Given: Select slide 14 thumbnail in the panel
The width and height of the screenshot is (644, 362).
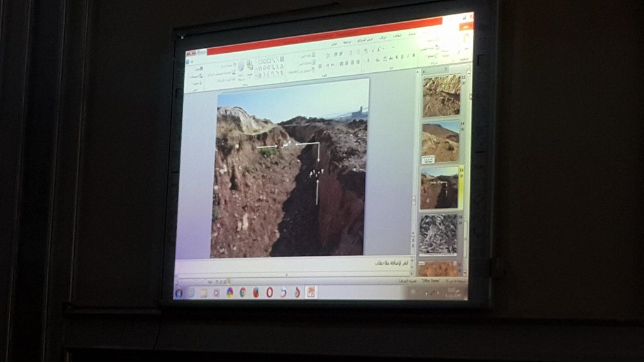Looking at the screenshot, I should (440, 142).
